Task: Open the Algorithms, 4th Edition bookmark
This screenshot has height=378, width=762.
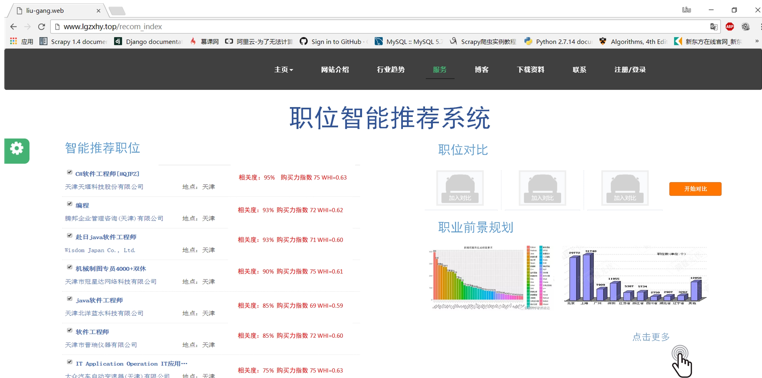Action: [x=633, y=42]
